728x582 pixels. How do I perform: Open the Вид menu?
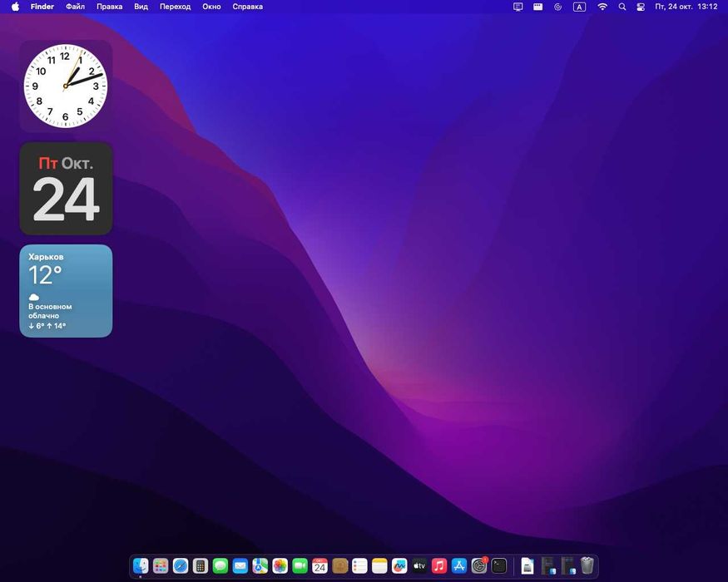(141, 7)
